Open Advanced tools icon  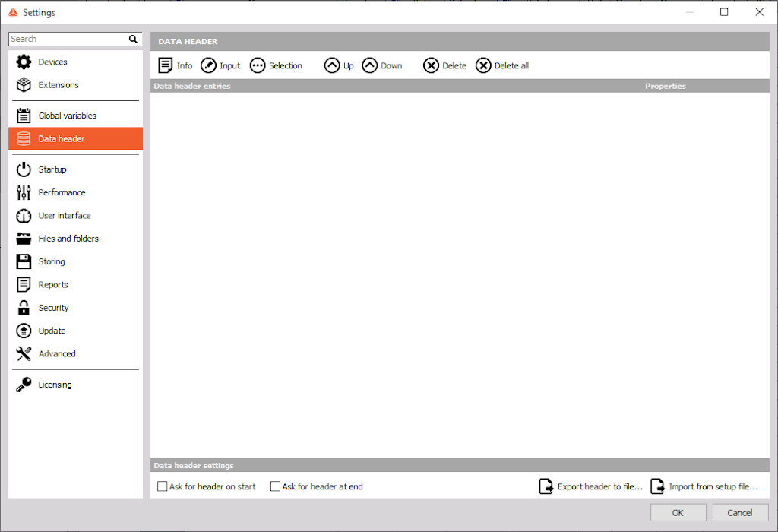click(24, 354)
